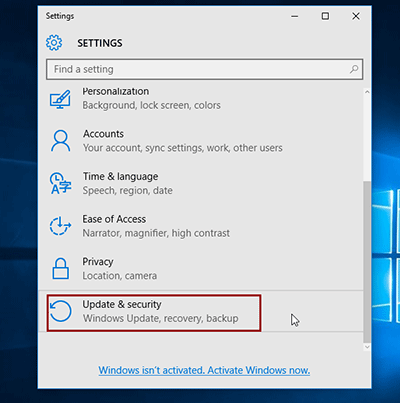
Task: Click the search magnifier icon
Action: point(354,69)
